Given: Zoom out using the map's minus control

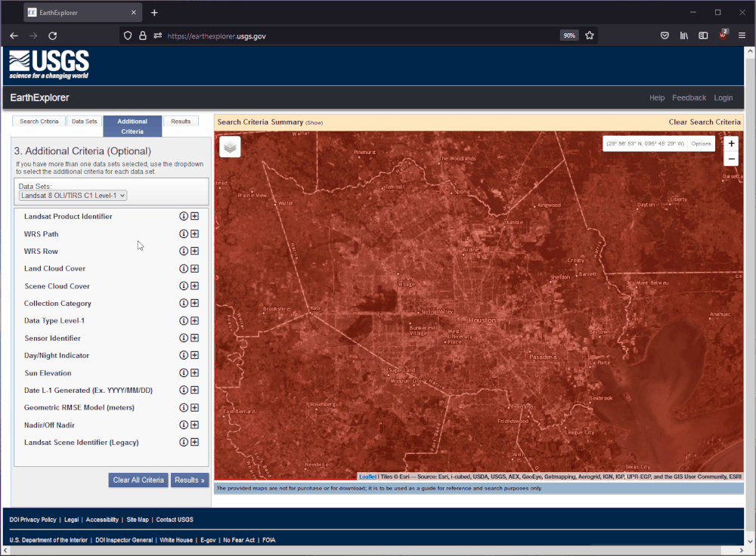Looking at the screenshot, I should pyautogui.click(x=730, y=159).
